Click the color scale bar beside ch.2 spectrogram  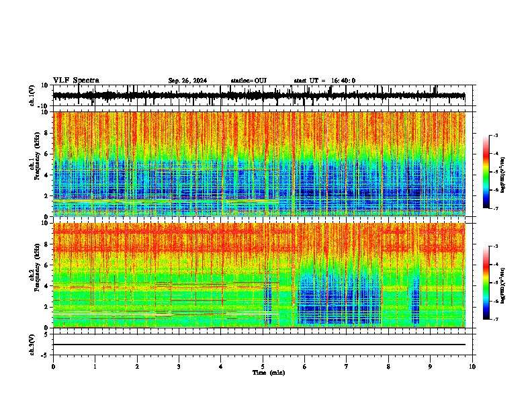tap(486, 283)
